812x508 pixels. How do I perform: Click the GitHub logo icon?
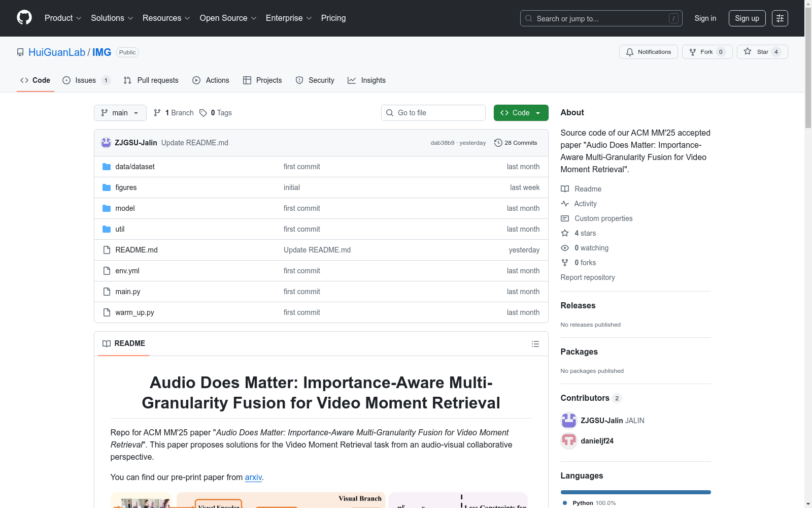[24, 18]
